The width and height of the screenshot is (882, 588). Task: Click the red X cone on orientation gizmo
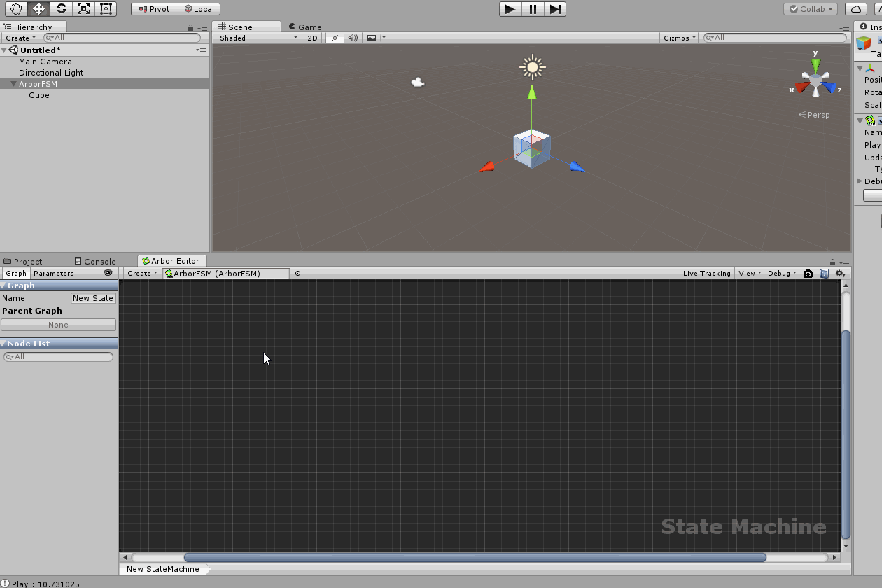tap(802, 87)
